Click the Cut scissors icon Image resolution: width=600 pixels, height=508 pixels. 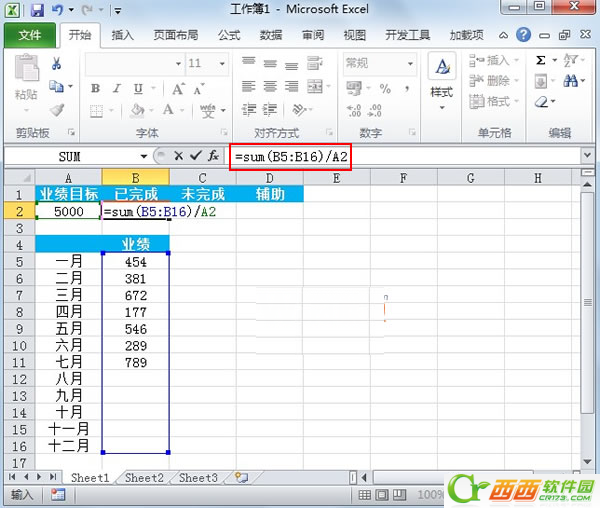pos(57,63)
